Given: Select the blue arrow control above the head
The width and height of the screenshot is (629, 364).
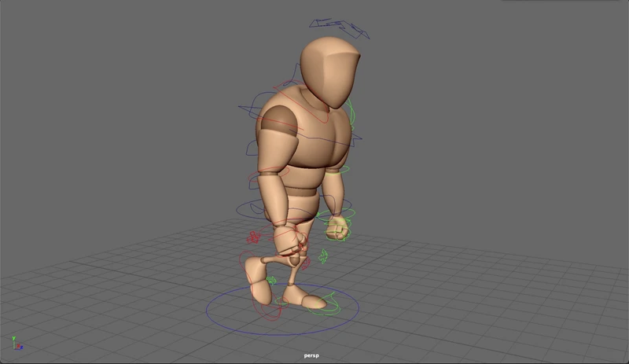Looking at the screenshot, I should tap(339, 28).
